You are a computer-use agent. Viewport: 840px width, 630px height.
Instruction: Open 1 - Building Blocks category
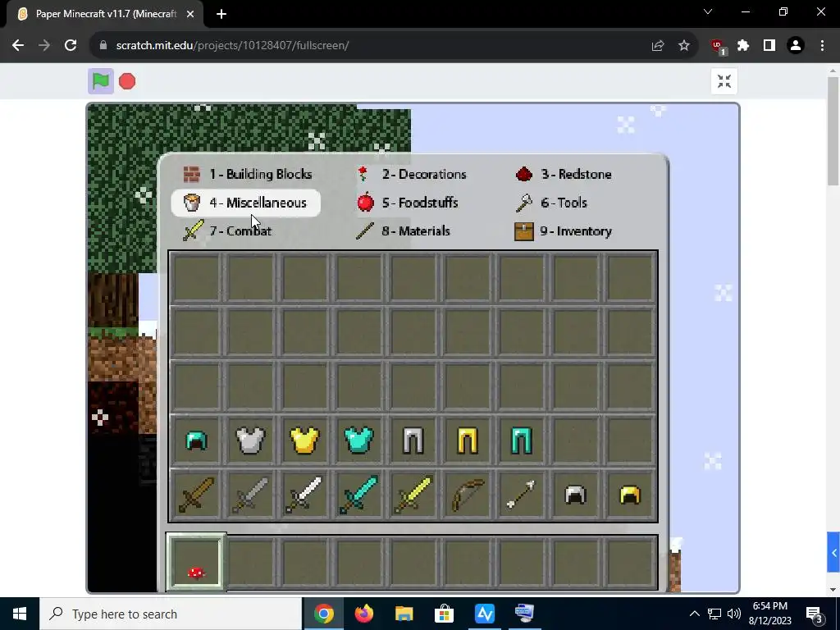point(247,174)
